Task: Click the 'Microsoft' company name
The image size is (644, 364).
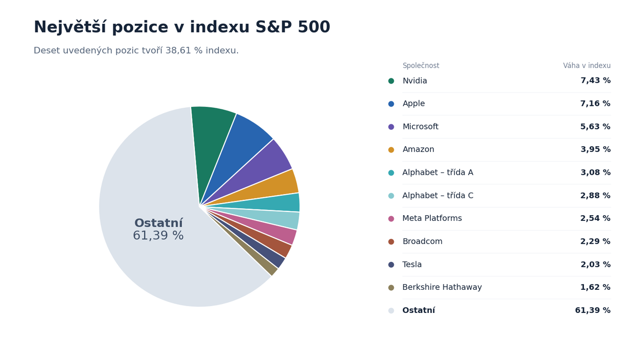Action: click(420, 127)
